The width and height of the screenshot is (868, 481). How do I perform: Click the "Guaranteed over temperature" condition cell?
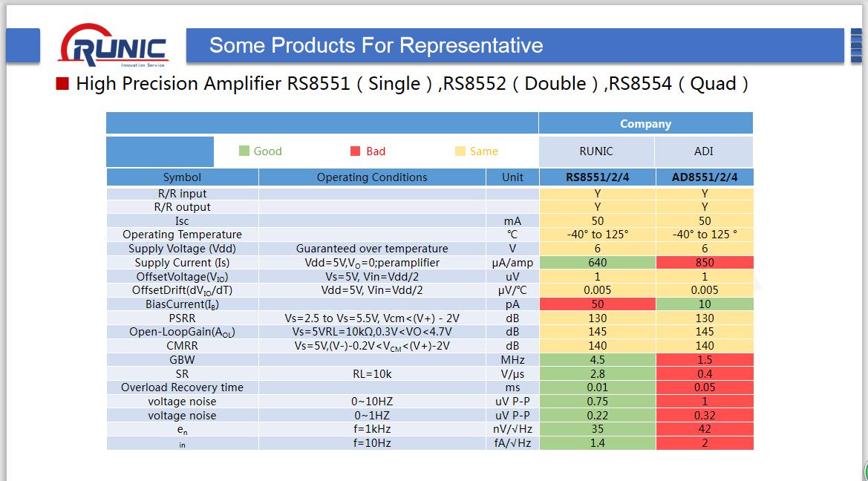pos(372,249)
